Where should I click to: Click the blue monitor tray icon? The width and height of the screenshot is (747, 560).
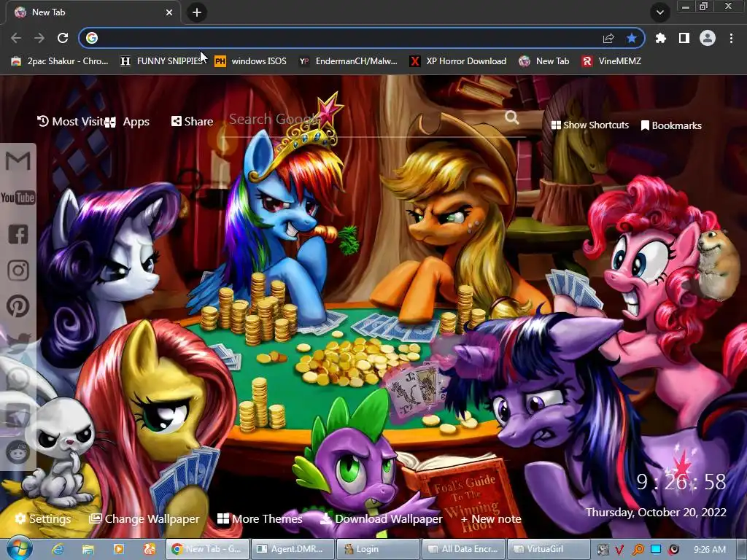click(656, 549)
